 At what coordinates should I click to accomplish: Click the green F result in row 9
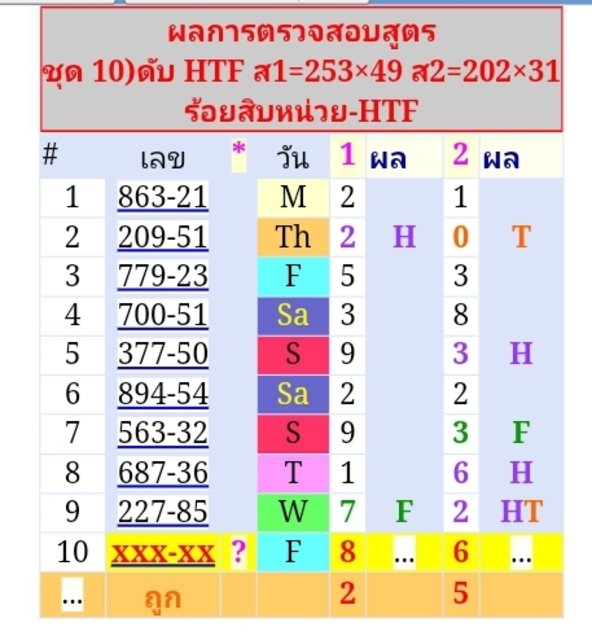[x=405, y=512]
